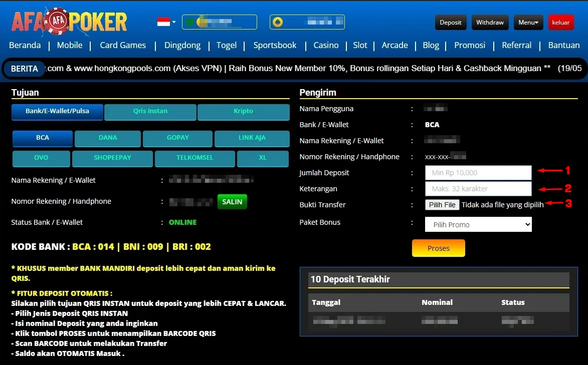588x365 pixels.
Task: Open Blog in navigation
Action: pyautogui.click(x=431, y=46)
